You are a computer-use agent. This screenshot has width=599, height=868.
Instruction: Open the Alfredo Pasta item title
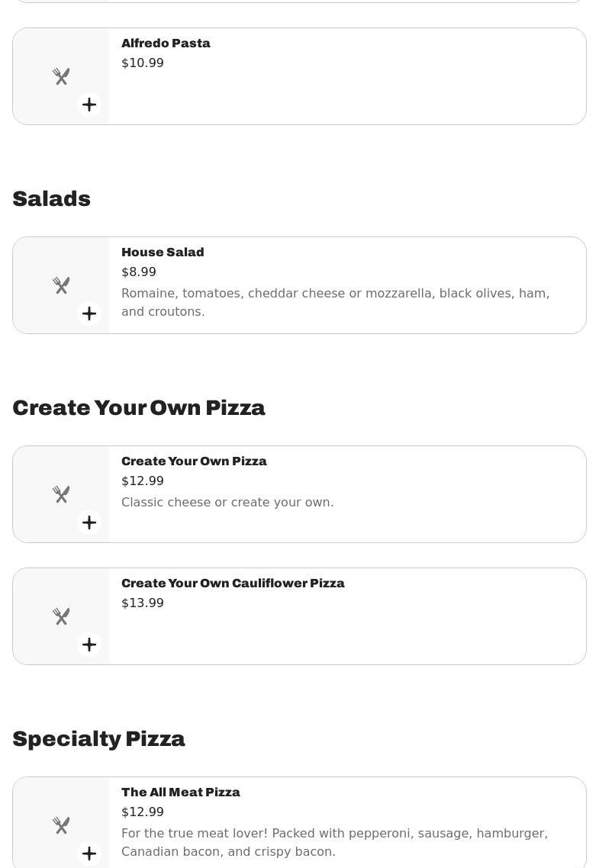[x=166, y=43]
